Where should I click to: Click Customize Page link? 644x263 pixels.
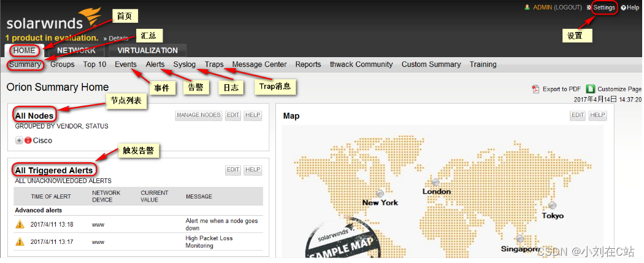click(619, 89)
